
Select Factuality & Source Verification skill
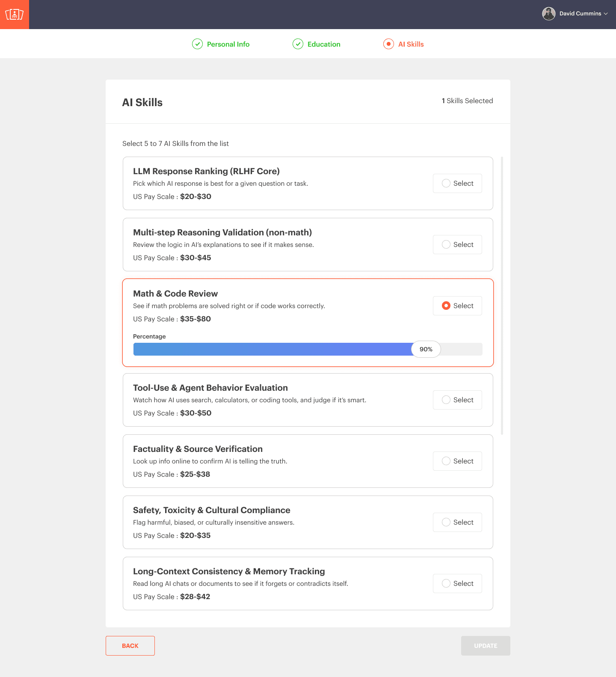pos(457,461)
